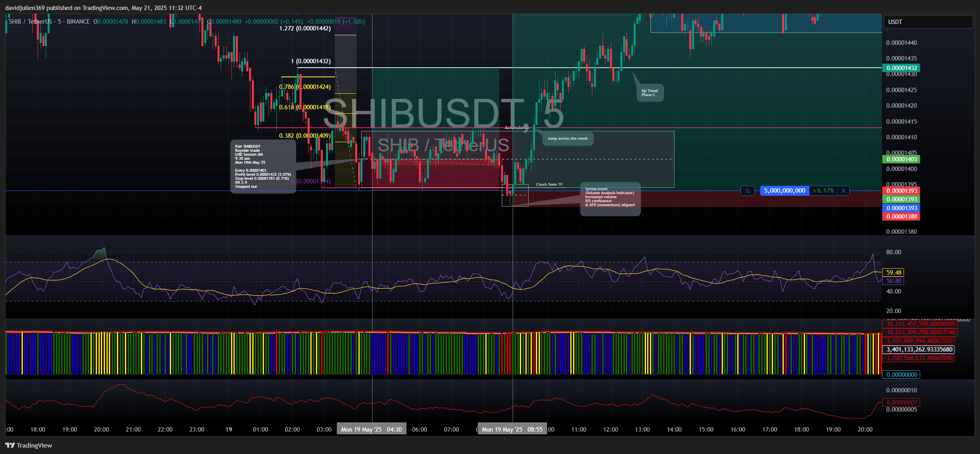
Task: Click the SHIB / TetherUS symbol title
Action: coord(30,22)
